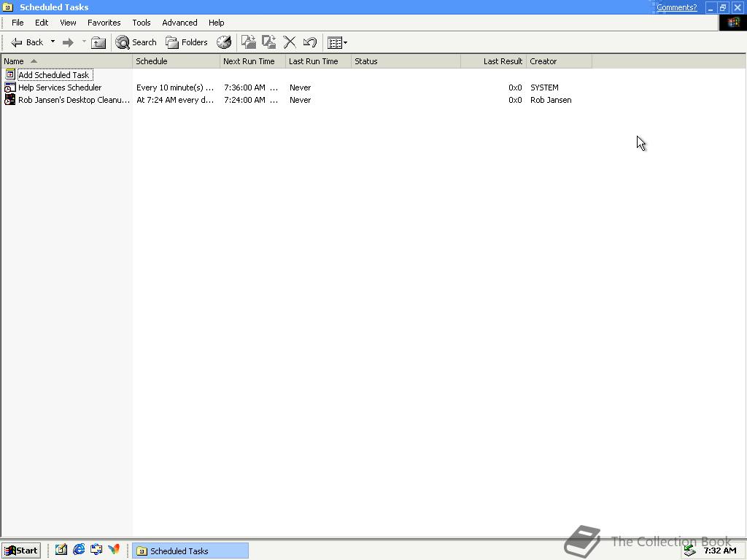
Task: Open the Advanced menu
Action: (x=179, y=23)
